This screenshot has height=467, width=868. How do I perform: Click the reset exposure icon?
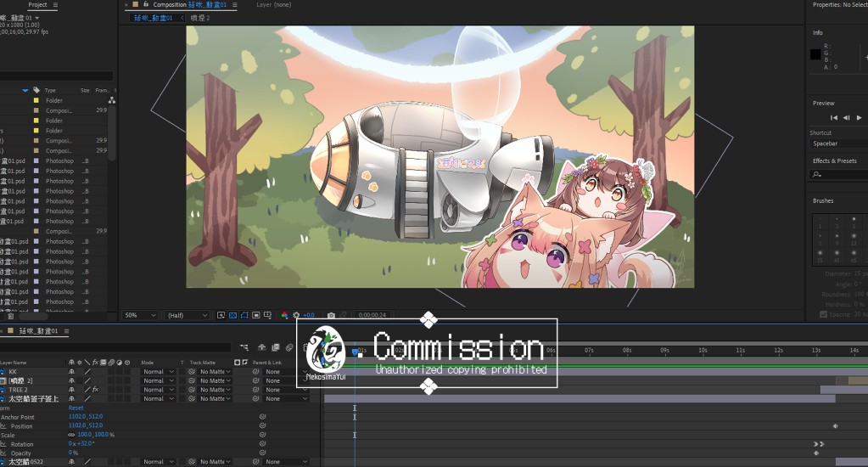pos(296,315)
